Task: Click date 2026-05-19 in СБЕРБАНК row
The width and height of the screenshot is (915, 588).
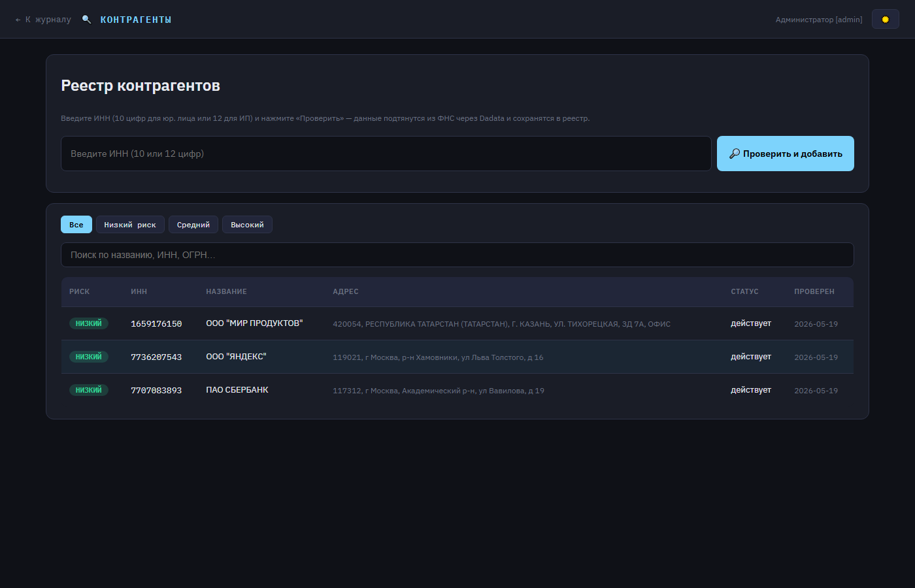Action: coord(816,391)
